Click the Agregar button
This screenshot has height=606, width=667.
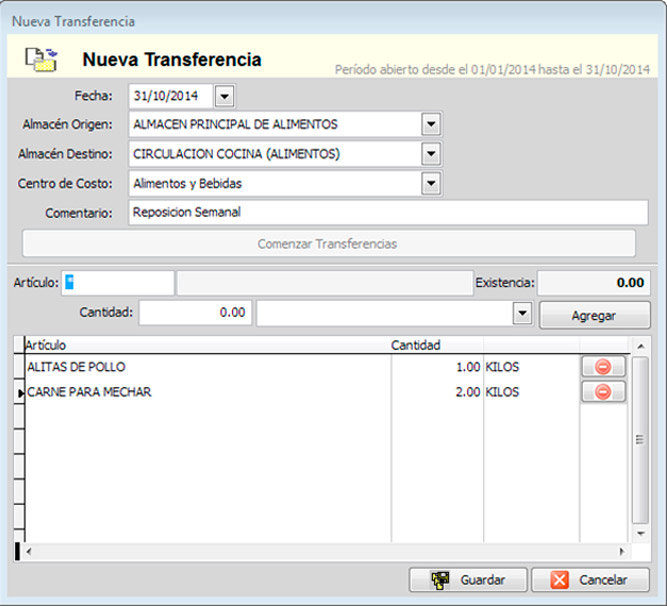click(594, 315)
